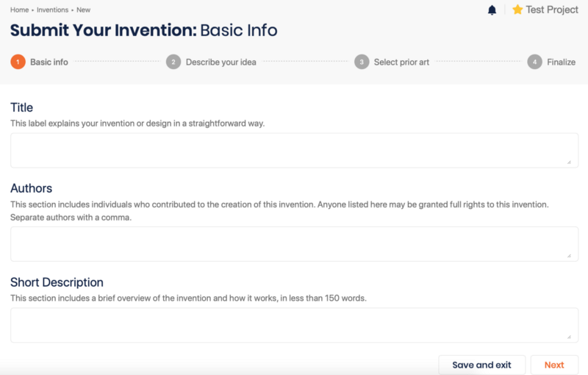Image resolution: width=588 pixels, height=375 pixels.
Task: Open Inventions breadcrumb link
Action: [52, 10]
